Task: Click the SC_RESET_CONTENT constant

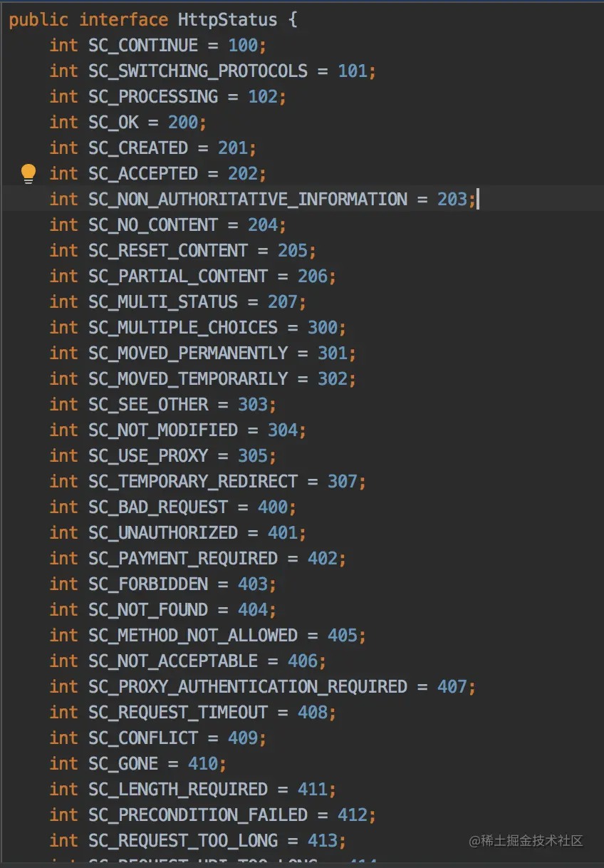Action: pos(168,250)
